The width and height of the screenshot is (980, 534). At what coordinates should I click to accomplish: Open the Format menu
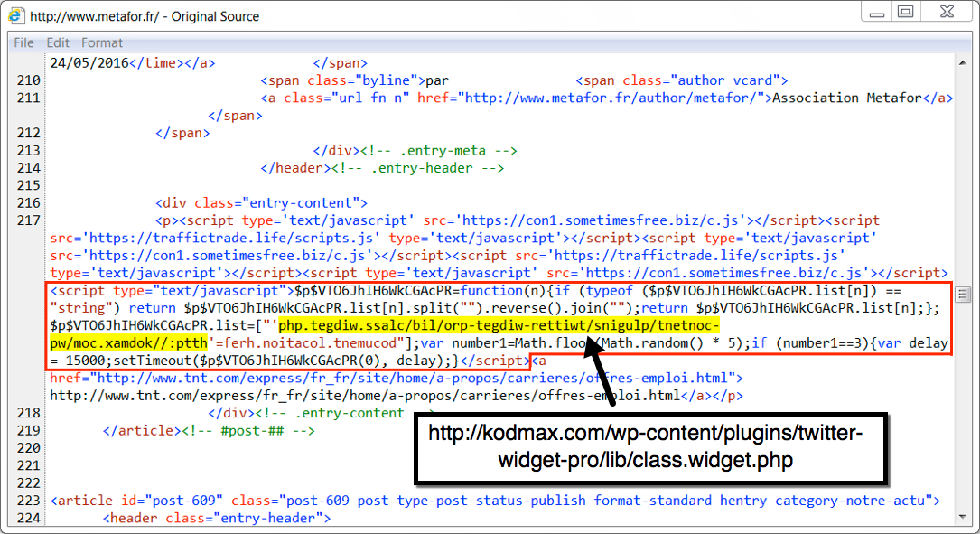coord(102,42)
